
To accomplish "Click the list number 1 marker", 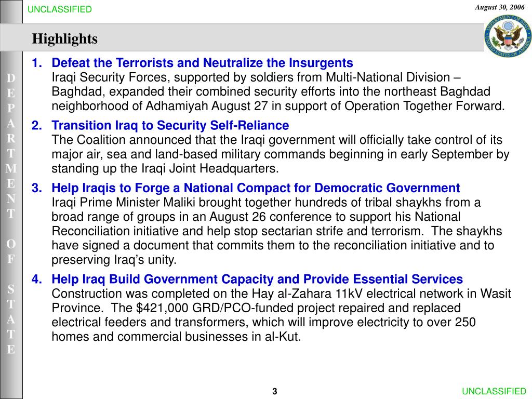I will (37, 63).
